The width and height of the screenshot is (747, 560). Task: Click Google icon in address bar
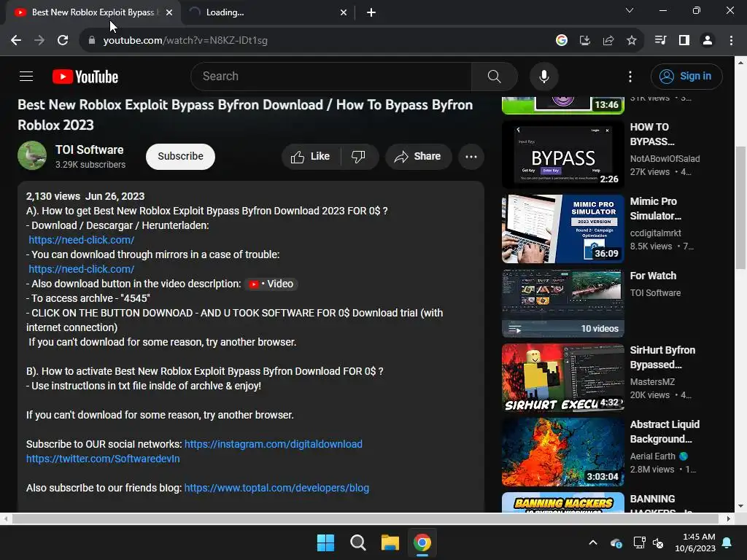561,41
